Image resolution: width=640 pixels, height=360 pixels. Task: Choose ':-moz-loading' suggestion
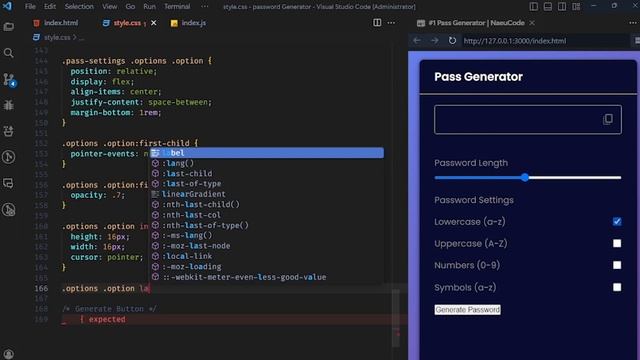pyautogui.click(x=267, y=267)
